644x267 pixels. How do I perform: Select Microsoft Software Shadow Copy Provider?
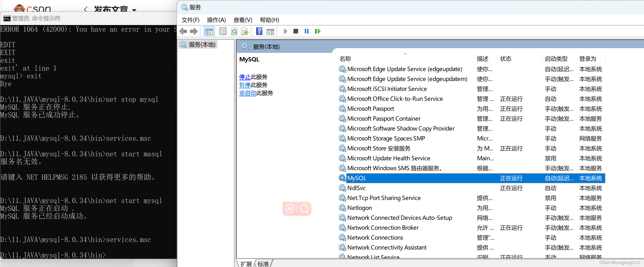pos(472,128)
